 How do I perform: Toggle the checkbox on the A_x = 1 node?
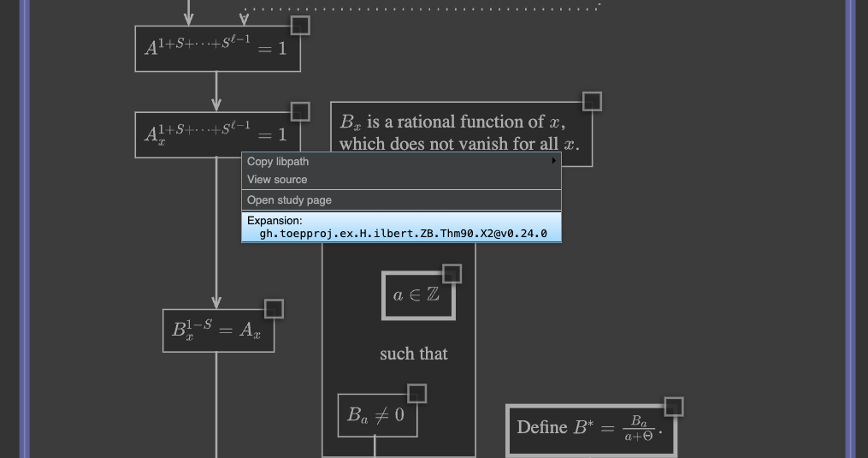click(x=300, y=112)
